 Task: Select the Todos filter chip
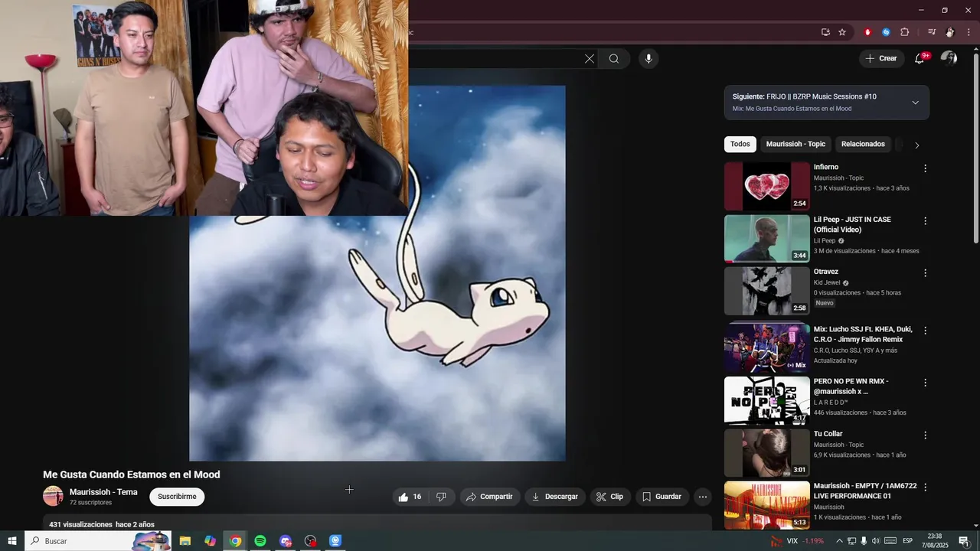[740, 144]
